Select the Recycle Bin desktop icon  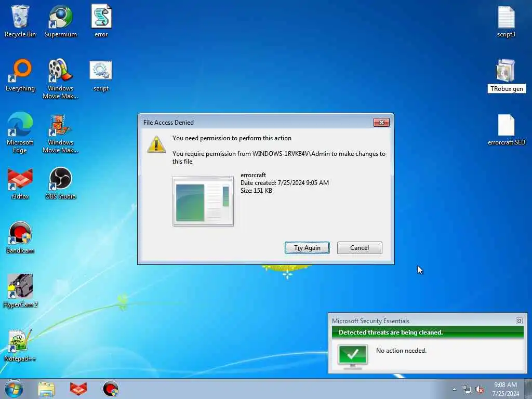click(20, 20)
